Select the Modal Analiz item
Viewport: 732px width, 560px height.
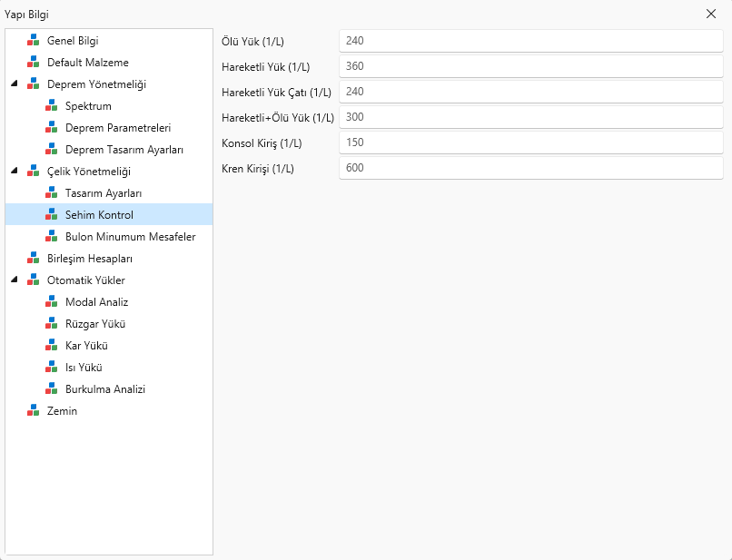(96, 302)
